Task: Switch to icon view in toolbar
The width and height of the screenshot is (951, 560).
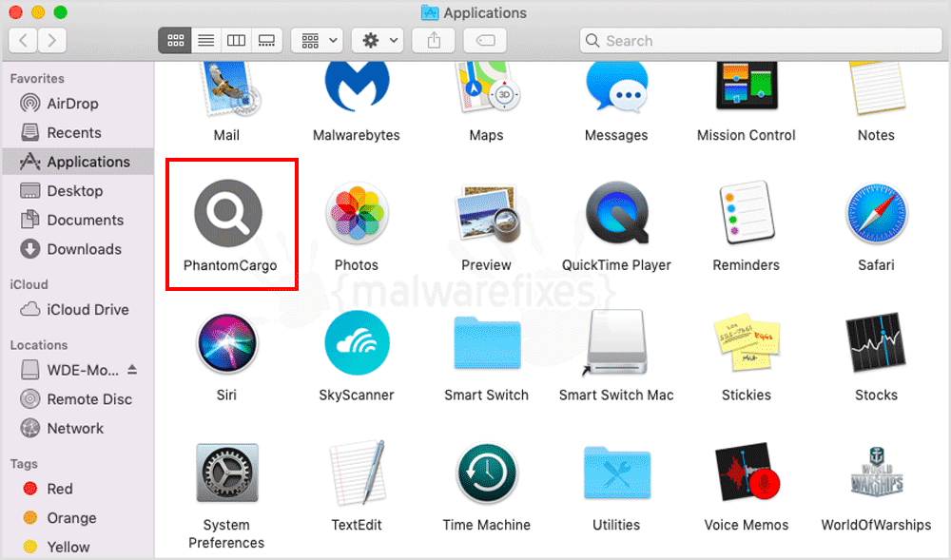Action: tap(175, 41)
